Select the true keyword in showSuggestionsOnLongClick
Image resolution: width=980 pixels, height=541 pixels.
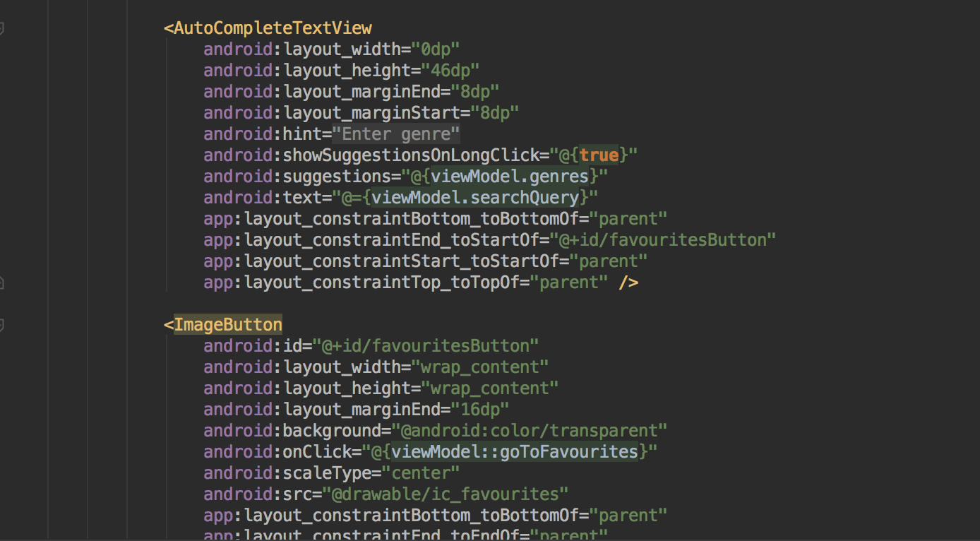pyautogui.click(x=598, y=155)
